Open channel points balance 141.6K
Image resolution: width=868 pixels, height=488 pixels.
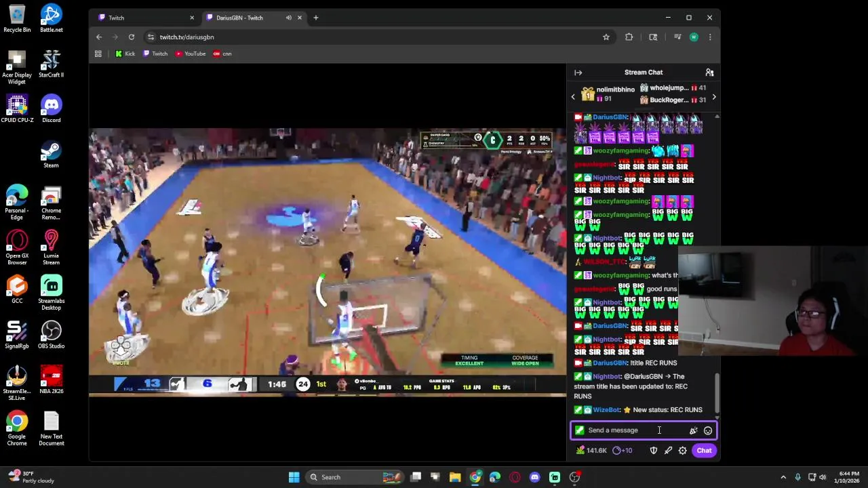click(591, 451)
